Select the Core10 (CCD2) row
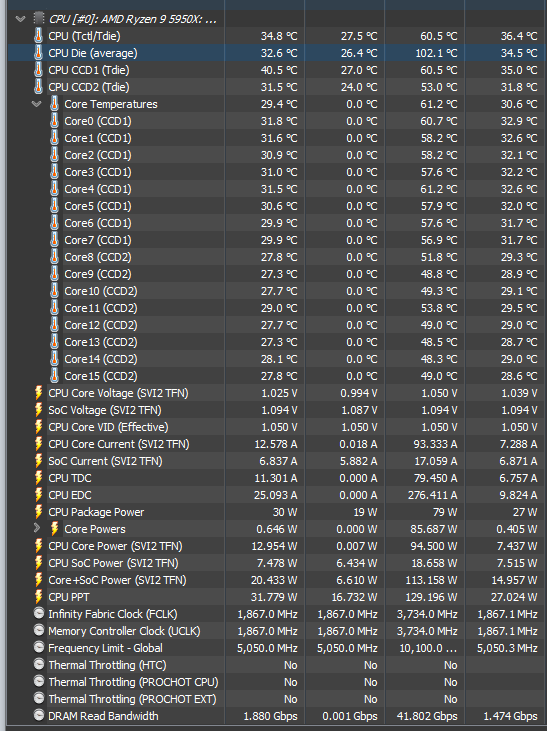 click(x=277, y=291)
